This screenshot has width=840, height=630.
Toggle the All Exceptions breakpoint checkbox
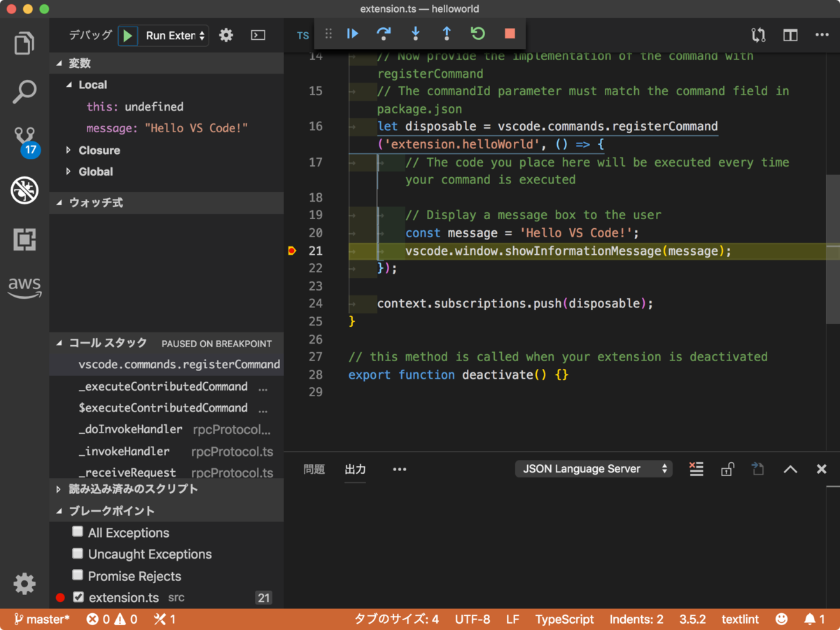(x=78, y=532)
